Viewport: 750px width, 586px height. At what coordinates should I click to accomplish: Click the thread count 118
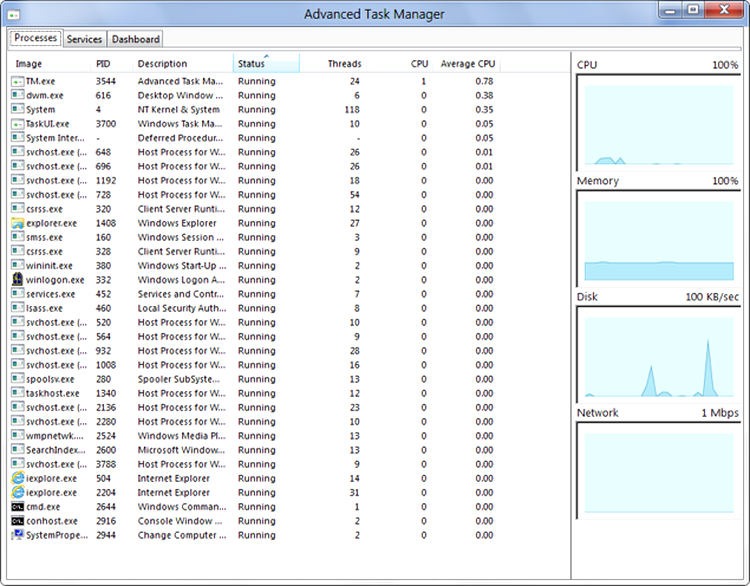pyautogui.click(x=352, y=110)
